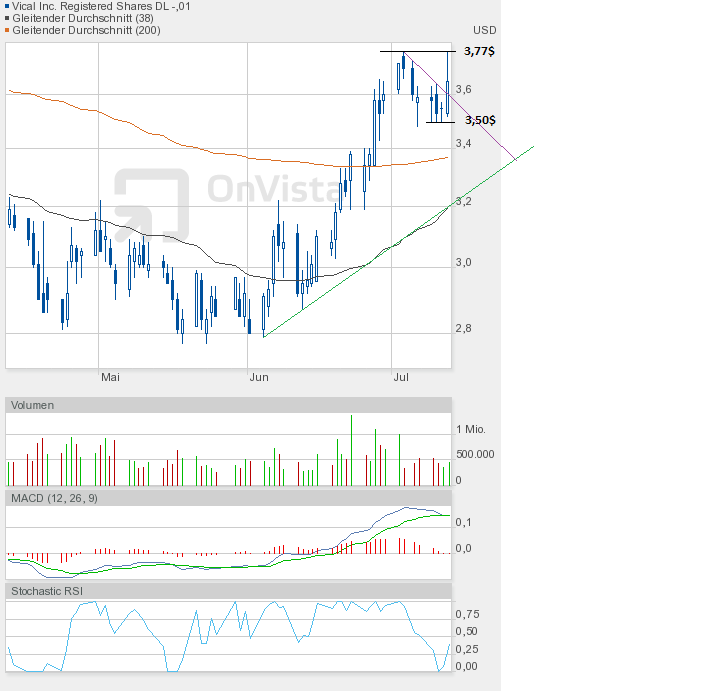Click the 3,50$ support price label
The width and height of the screenshot is (701, 691).
(x=480, y=120)
